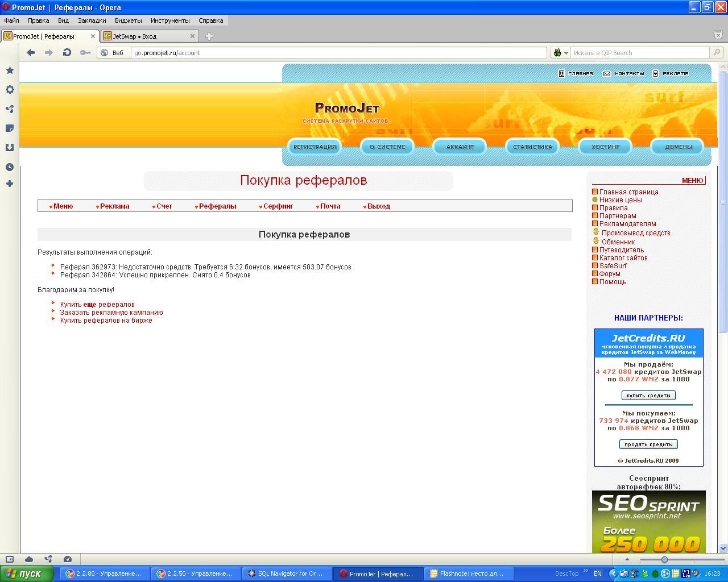Image resolution: width=728 pixels, height=582 pixels.
Task: Click the Регистрация navigation button
Action: coord(315,147)
